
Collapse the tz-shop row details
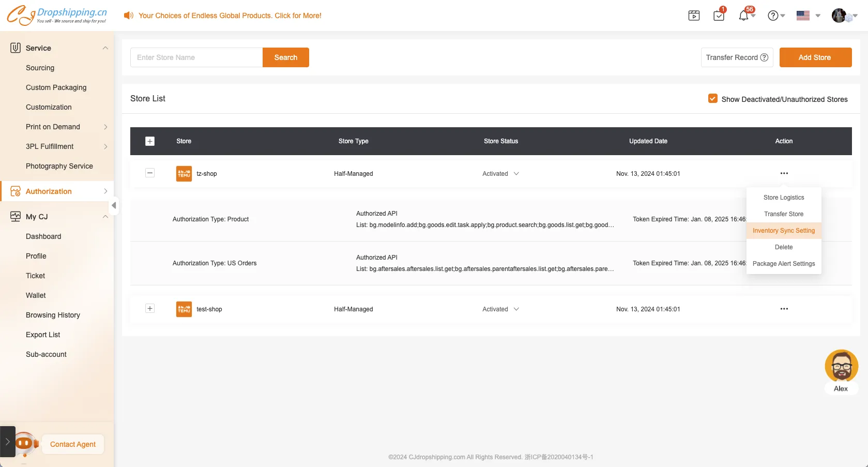pyautogui.click(x=150, y=173)
